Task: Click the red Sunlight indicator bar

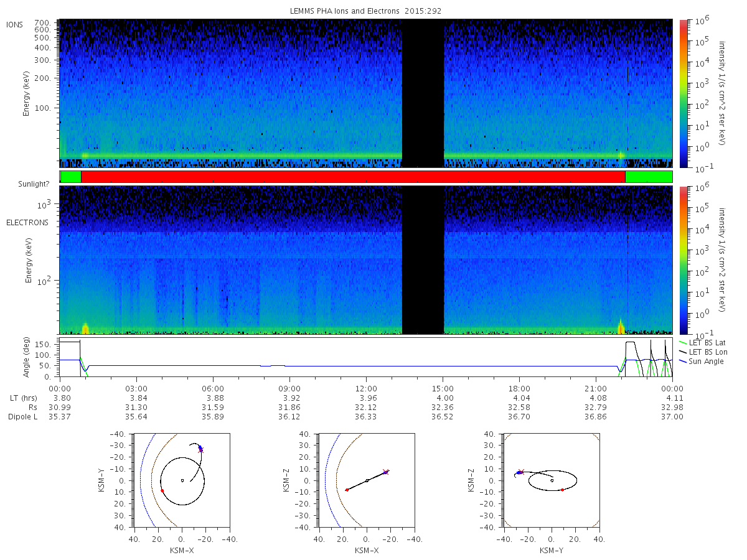Action: coord(353,177)
